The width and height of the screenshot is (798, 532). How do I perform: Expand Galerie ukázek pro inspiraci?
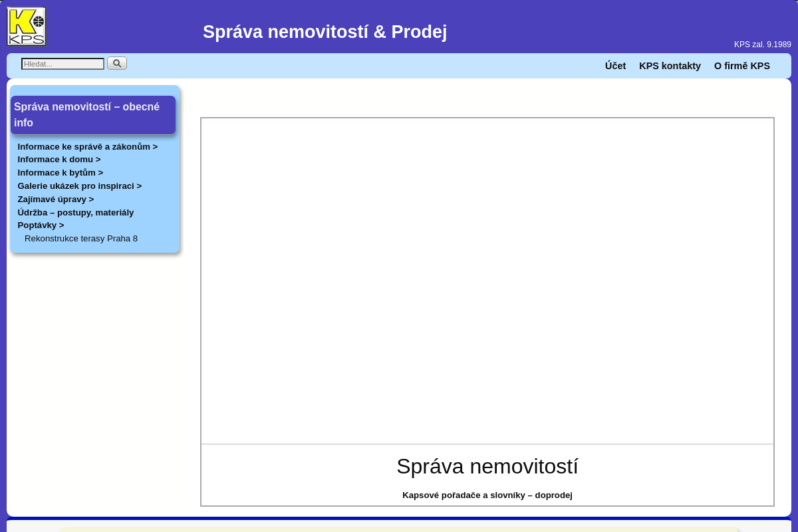click(x=80, y=186)
